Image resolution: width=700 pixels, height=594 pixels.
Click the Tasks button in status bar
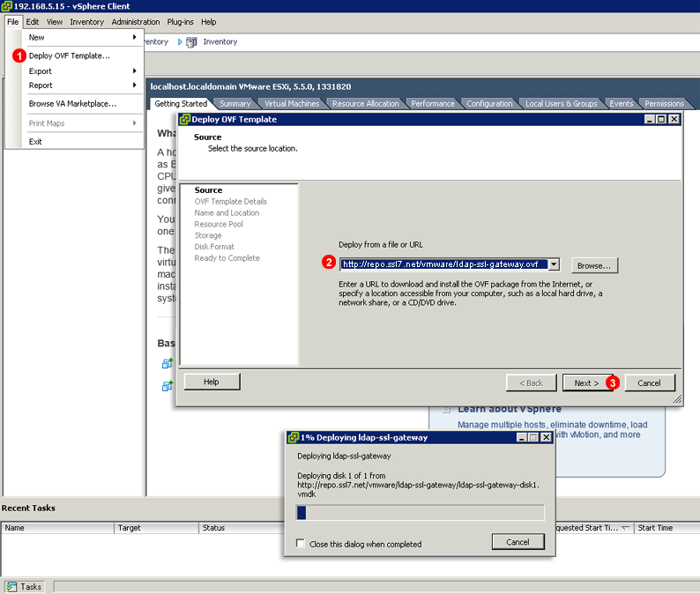pos(25,586)
